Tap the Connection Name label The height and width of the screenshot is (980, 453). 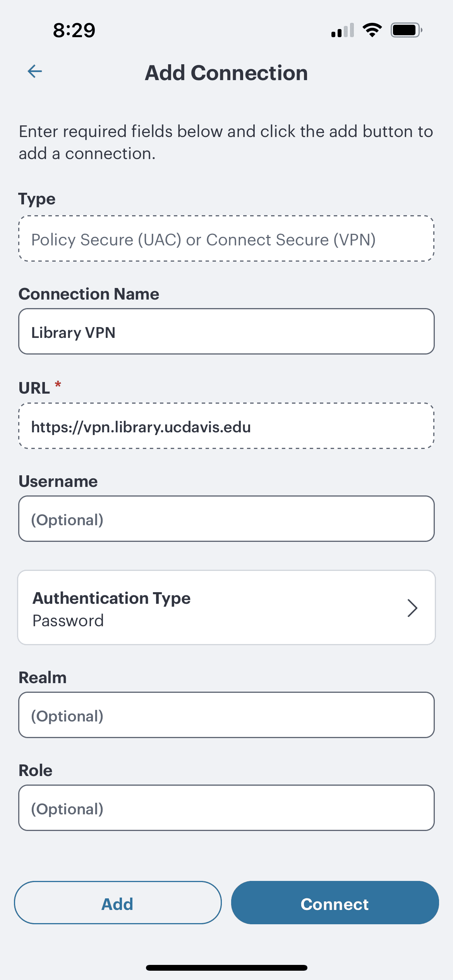89,294
